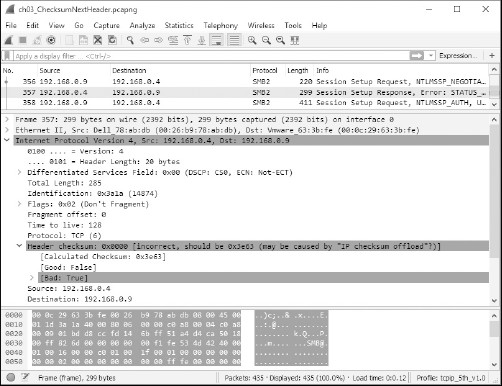
Task: Open the Telephony menu
Action: 221,25
